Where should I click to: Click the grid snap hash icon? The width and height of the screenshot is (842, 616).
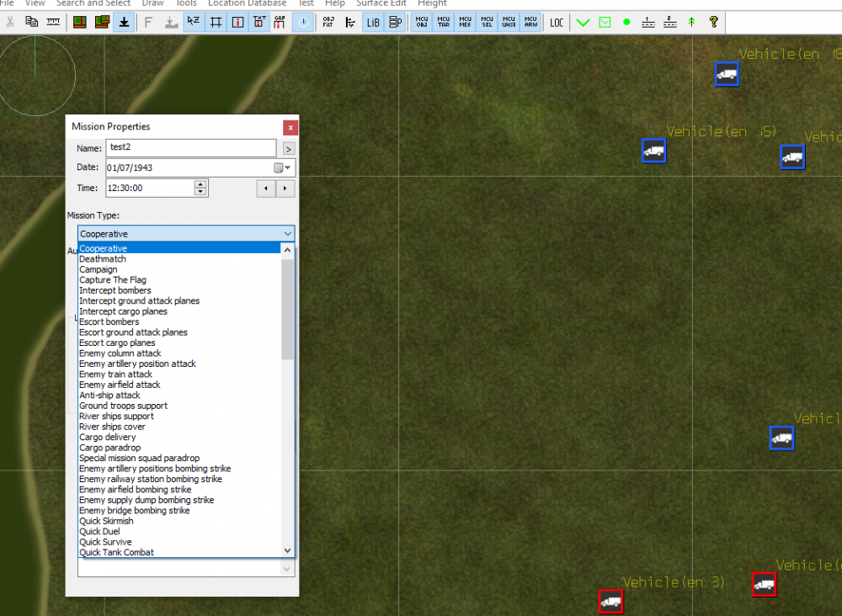pos(216,22)
